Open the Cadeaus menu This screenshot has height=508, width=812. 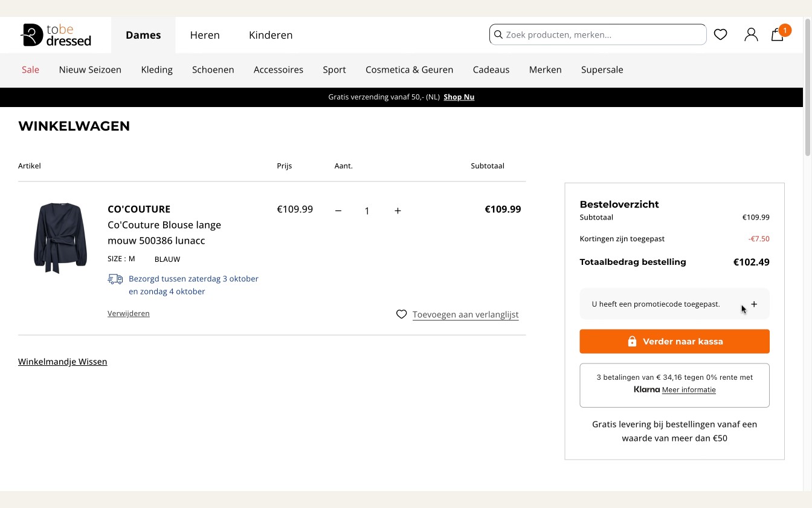(x=491, y=70)
